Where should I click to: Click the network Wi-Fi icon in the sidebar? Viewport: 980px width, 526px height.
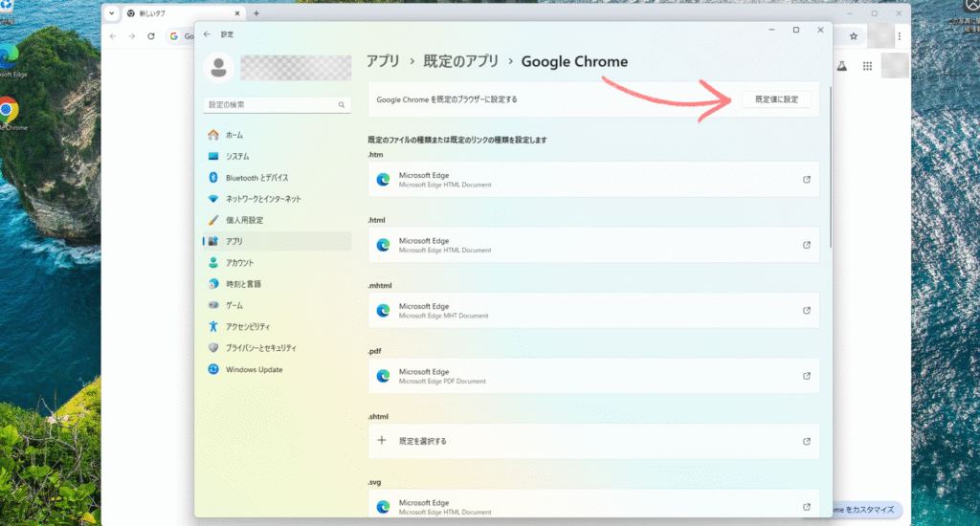tap(213, 199)
